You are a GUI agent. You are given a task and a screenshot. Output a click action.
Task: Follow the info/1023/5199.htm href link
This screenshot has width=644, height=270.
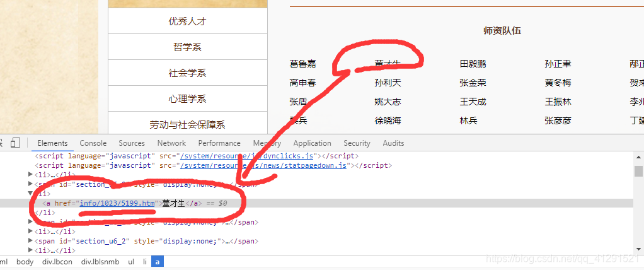point(117,203)
